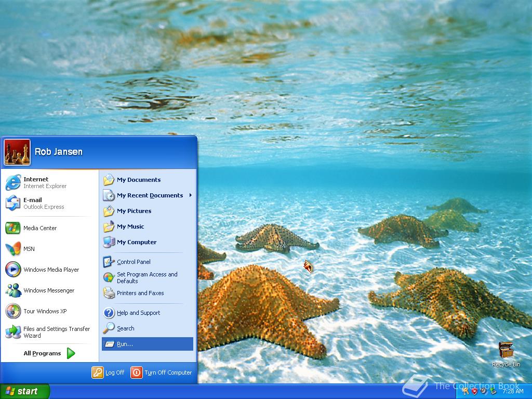
Task: Click the Turn Off Computer button
Action: pos(162,373)
